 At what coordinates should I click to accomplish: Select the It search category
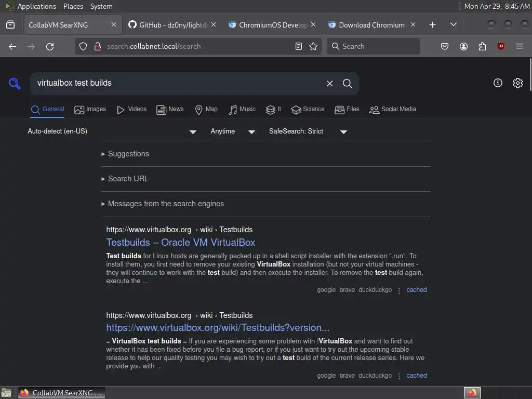(273, 110)
